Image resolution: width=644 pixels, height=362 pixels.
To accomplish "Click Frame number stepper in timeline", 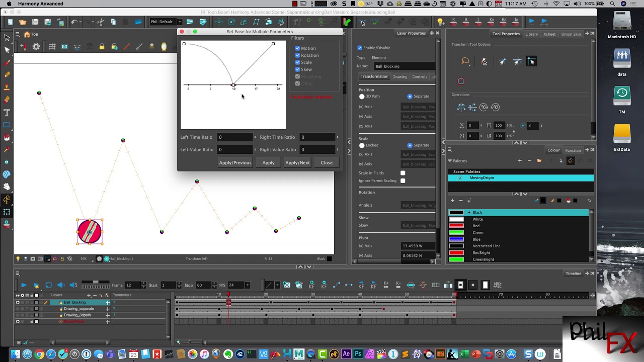I will 143,285.
